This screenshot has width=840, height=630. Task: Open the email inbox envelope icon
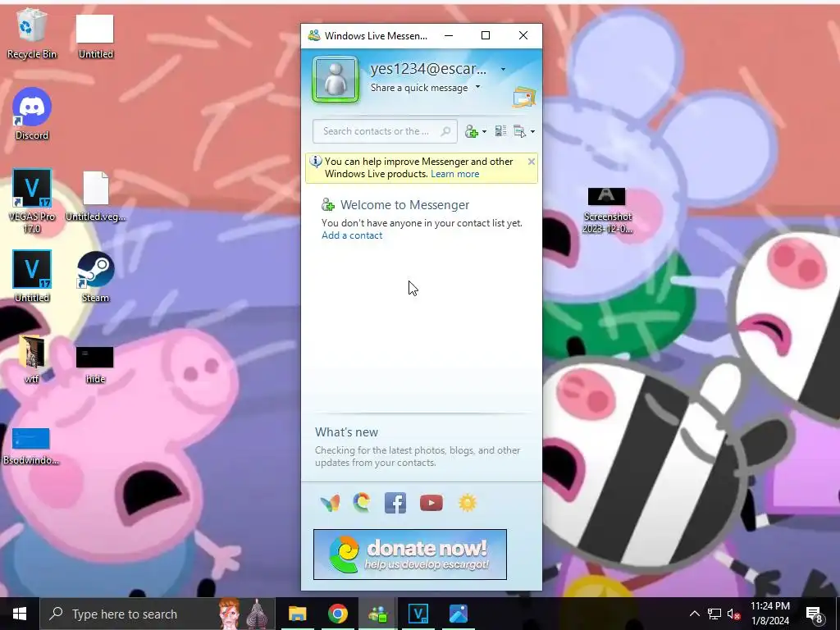pyautogui.click(x=524, y=98)
